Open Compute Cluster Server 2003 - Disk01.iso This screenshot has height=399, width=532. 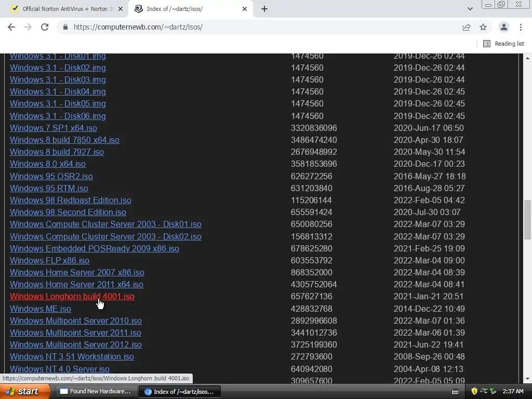tap(105, 224)
